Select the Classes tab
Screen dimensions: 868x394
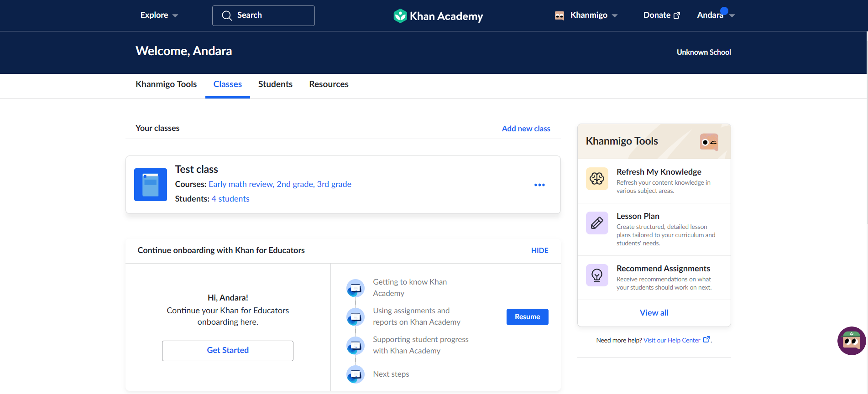click(228, 84)
